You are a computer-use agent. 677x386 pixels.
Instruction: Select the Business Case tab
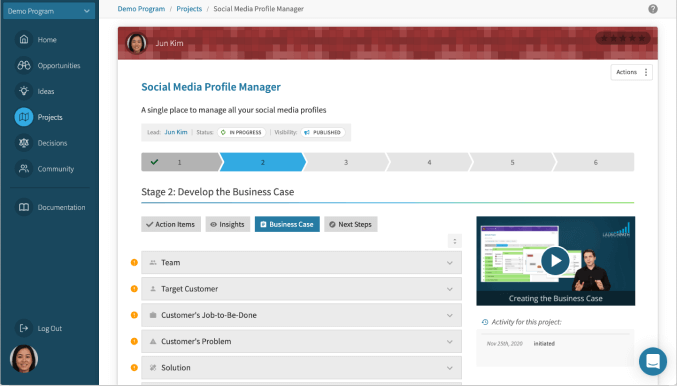[287, 224]
